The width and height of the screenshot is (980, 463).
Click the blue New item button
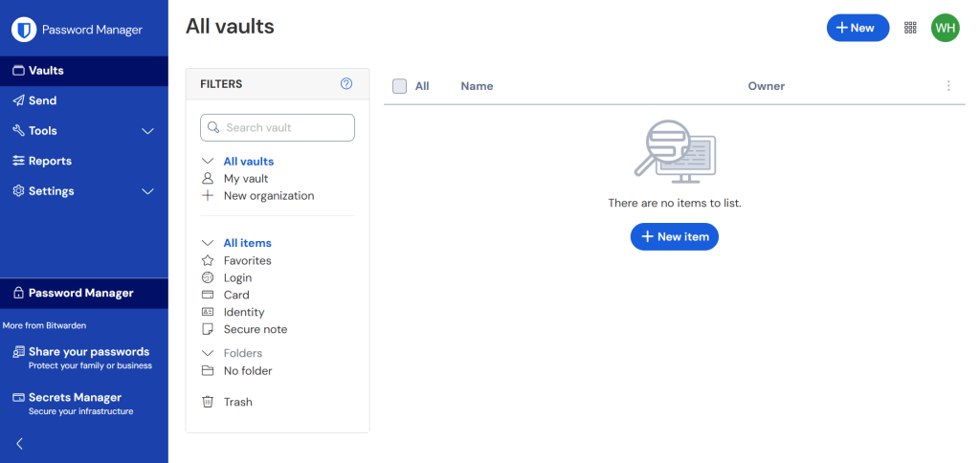[x=674, y=236]
